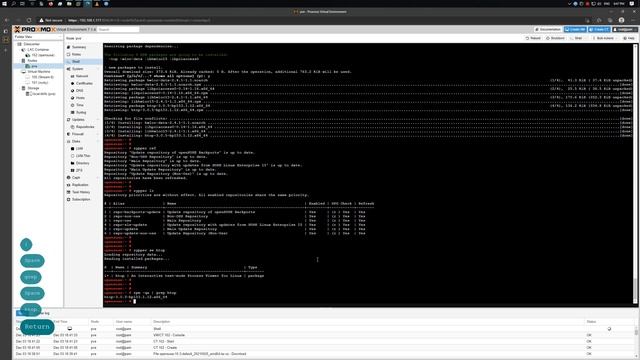Screen dimensions: 640x360
Task: Click the Reboot node button
Action: [x=533, y=38]
